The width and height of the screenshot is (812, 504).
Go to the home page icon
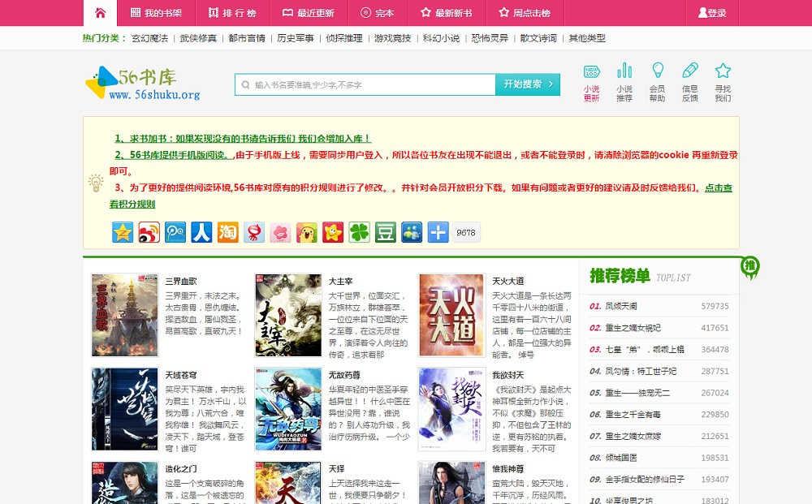[101, 13]
